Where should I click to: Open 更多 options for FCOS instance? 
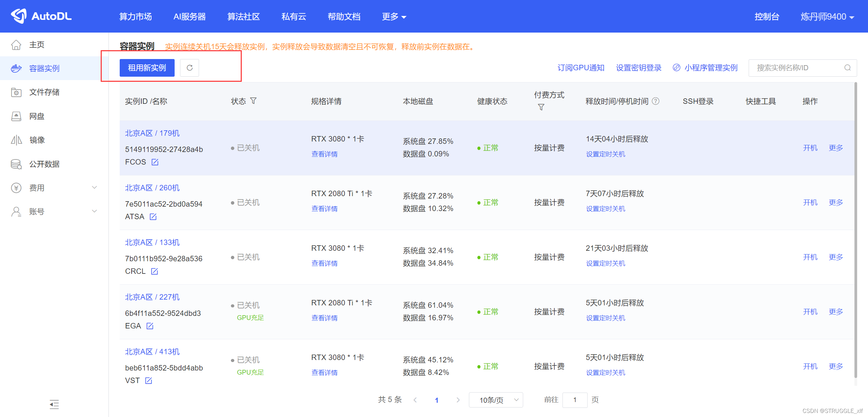coord(836,148)
